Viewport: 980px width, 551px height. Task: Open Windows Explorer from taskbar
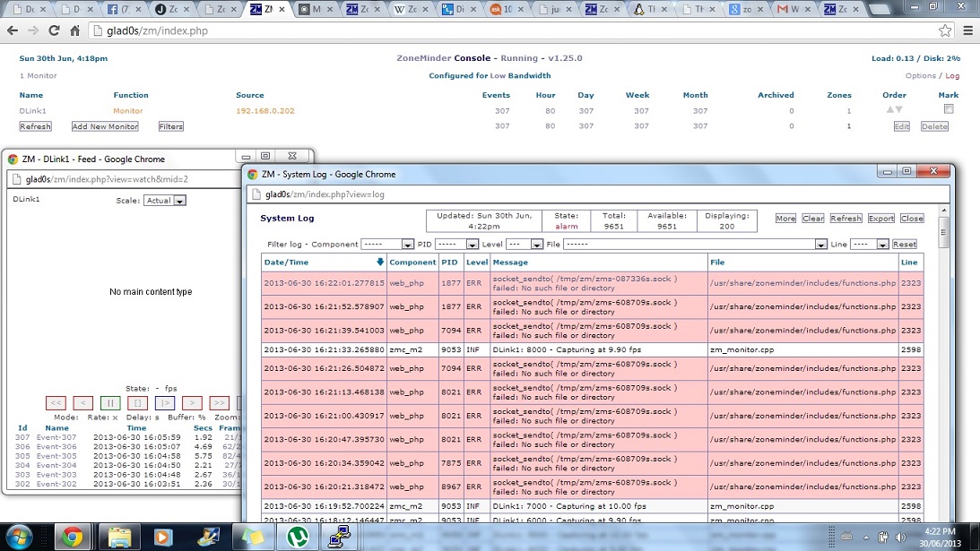tap(118, 538)
